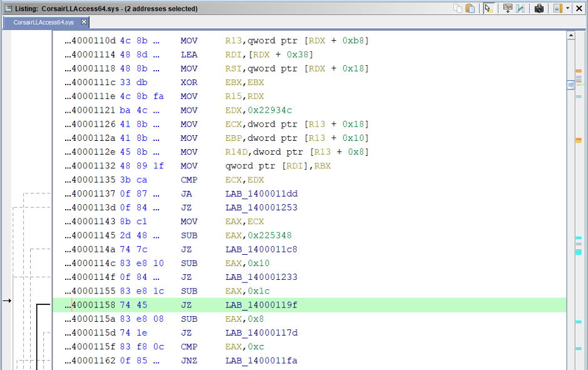Viewport: 588px width, 370px height.
Task: Select address ...40001126
Action: 90,124
